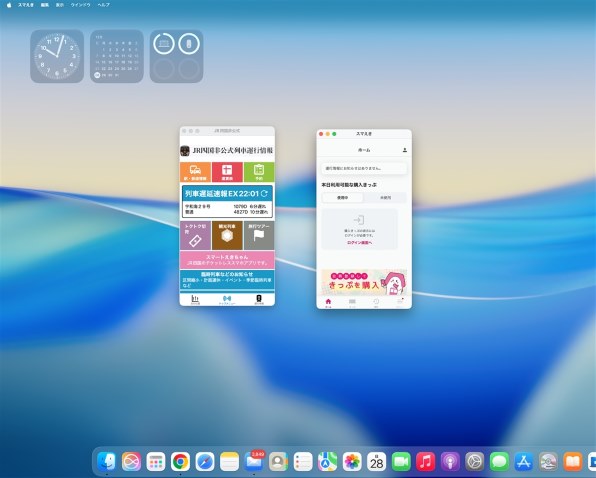Click the login arrow icon in the ticket card
596x478 pixels.
point(359,220)
